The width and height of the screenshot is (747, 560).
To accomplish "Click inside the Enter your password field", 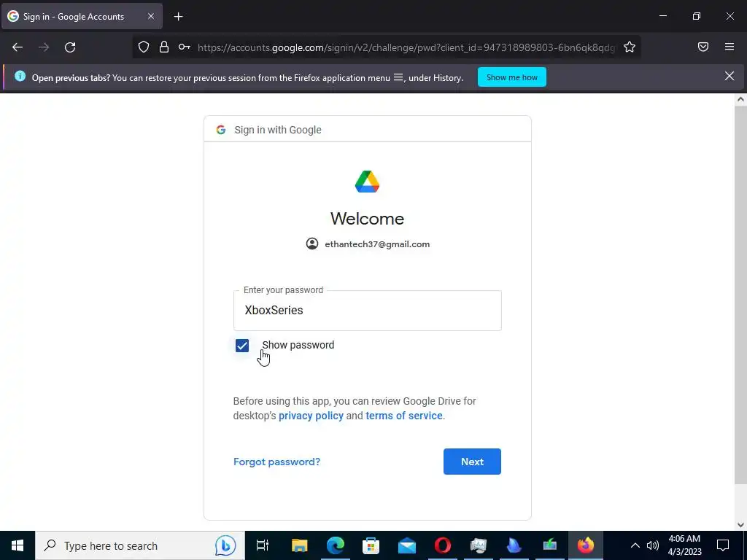I will (x=368, y=311).
